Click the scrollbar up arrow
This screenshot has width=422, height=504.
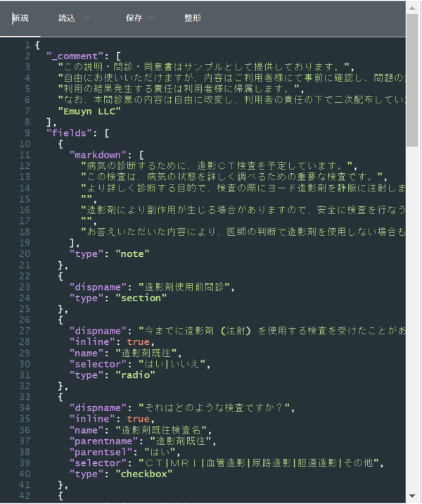pos(412,8)
